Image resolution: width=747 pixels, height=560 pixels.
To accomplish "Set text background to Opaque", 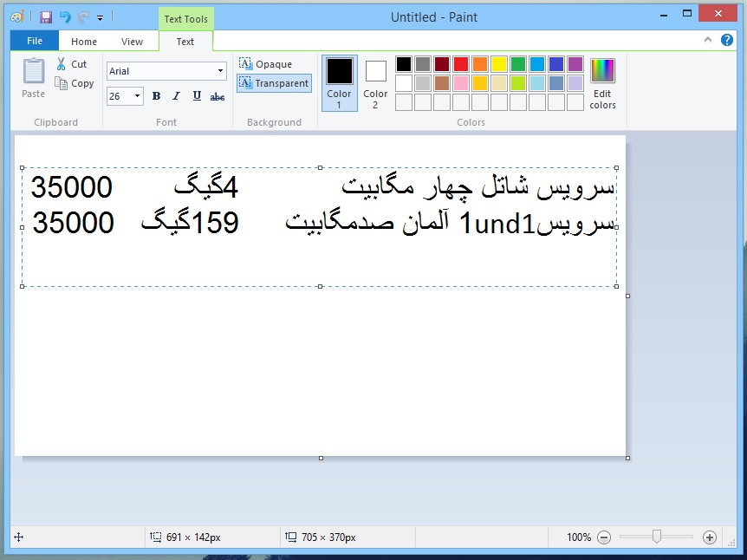I will point(266,64).
